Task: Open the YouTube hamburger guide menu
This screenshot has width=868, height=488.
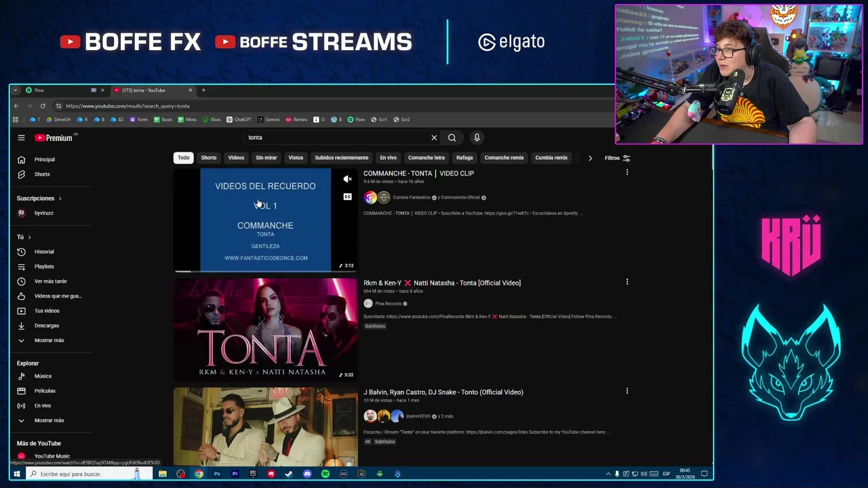Action: [x=21, y=138]
